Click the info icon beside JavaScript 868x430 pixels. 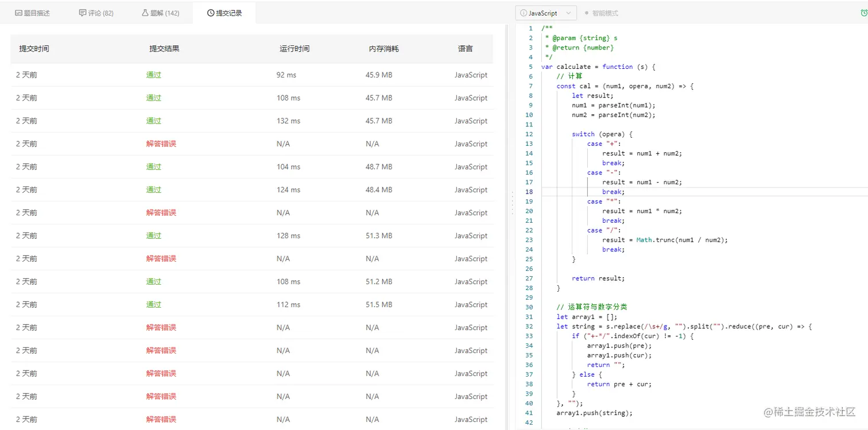pos(524,13)
